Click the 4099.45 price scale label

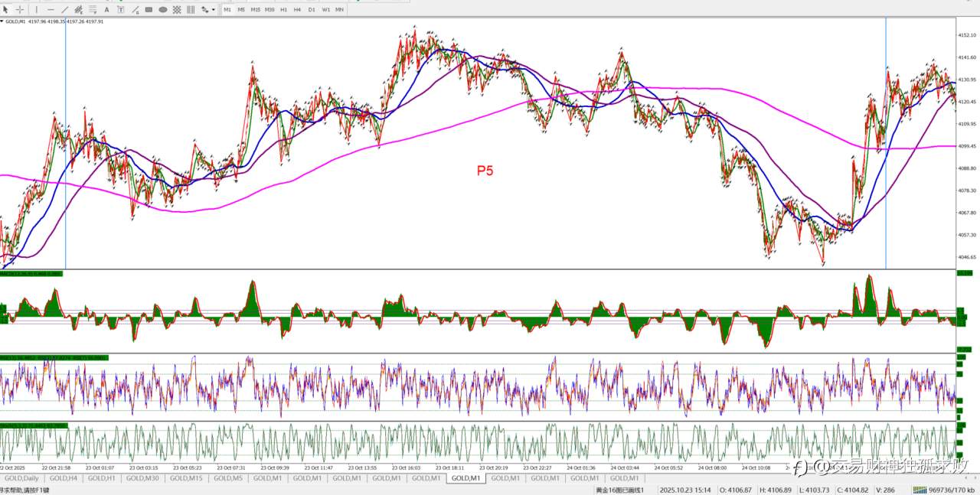click(x=967, y=146)
